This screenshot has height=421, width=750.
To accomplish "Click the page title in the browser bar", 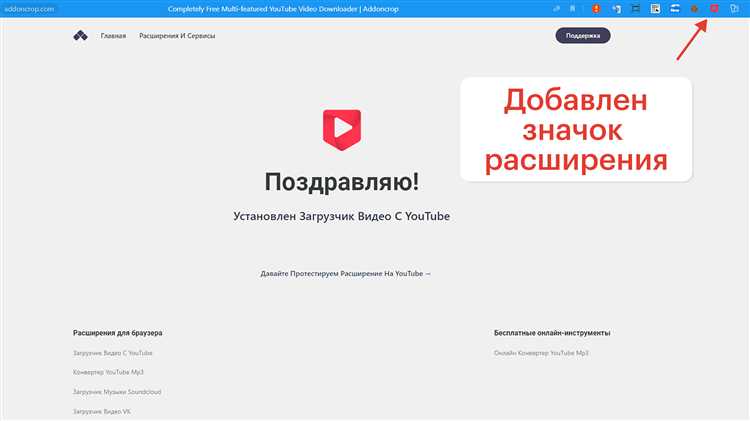I will coord(283,9).
